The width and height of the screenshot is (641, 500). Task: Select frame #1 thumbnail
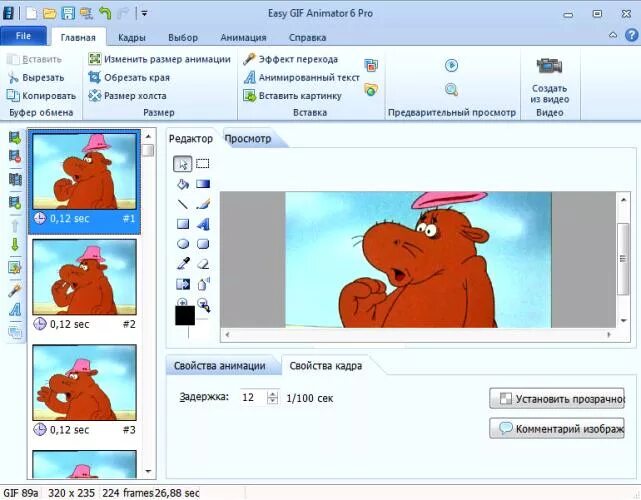[84, 171]
